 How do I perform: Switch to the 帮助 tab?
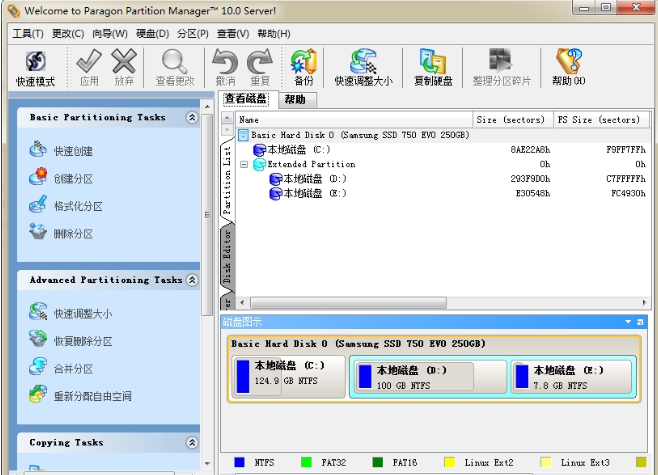click(295, 99)
